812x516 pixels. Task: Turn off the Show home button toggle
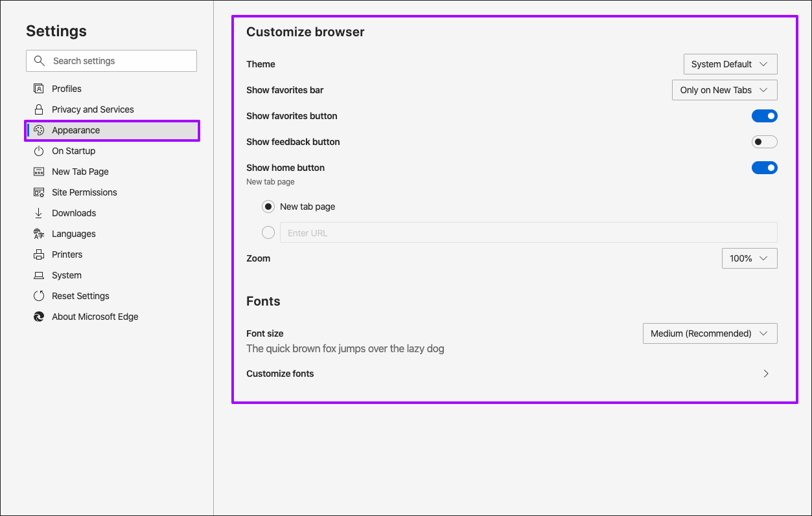pyautogui.click(x=764, y=167)
